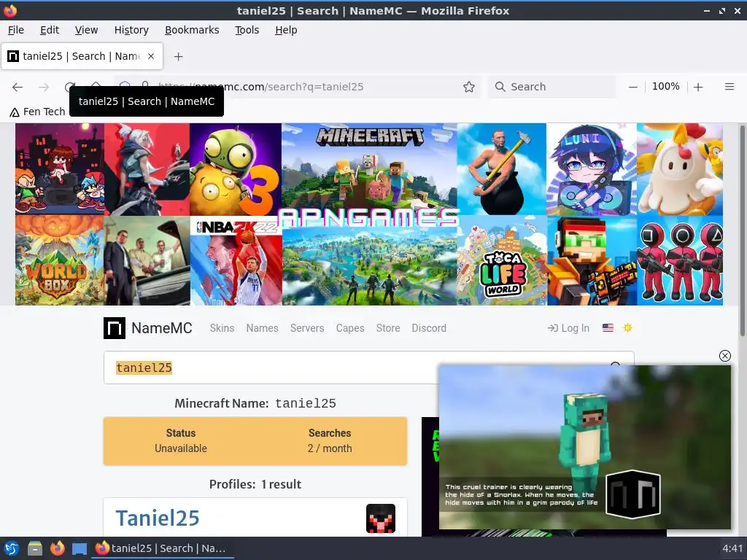
Task: Zoom in with the plus button
Action: coord(698,87)
